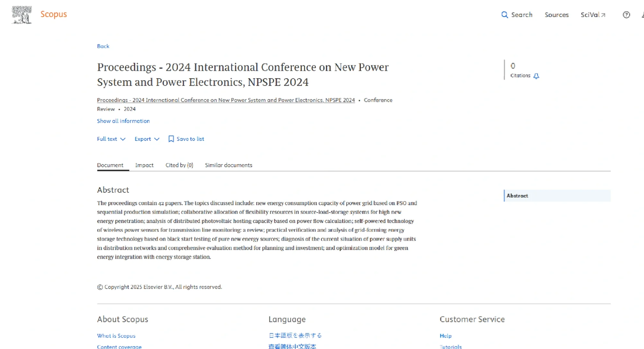Screen dimensions: 644x349
Task: Open the Cited by (0) tab
Action: point(179,165)
